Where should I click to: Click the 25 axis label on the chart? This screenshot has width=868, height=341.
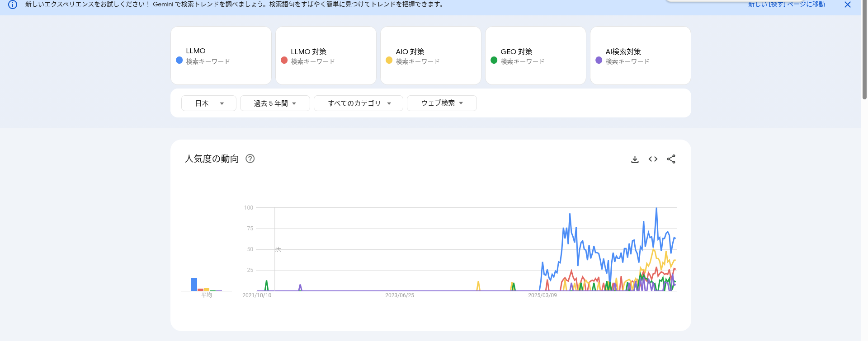point(250,270)
